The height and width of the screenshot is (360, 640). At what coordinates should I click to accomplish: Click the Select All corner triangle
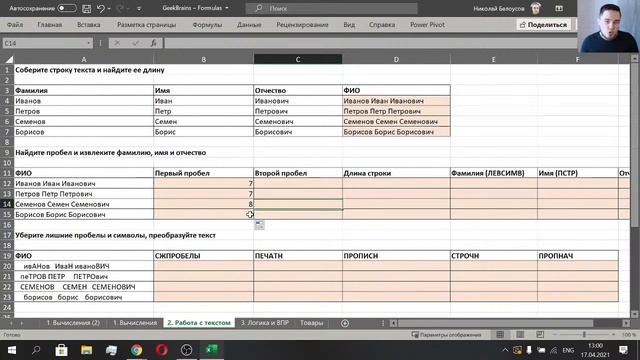(9, 60)
